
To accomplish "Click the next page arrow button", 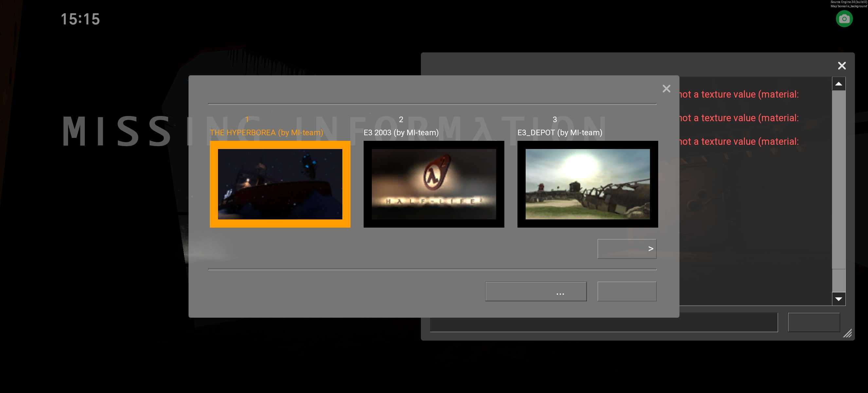I will (627, 249).
